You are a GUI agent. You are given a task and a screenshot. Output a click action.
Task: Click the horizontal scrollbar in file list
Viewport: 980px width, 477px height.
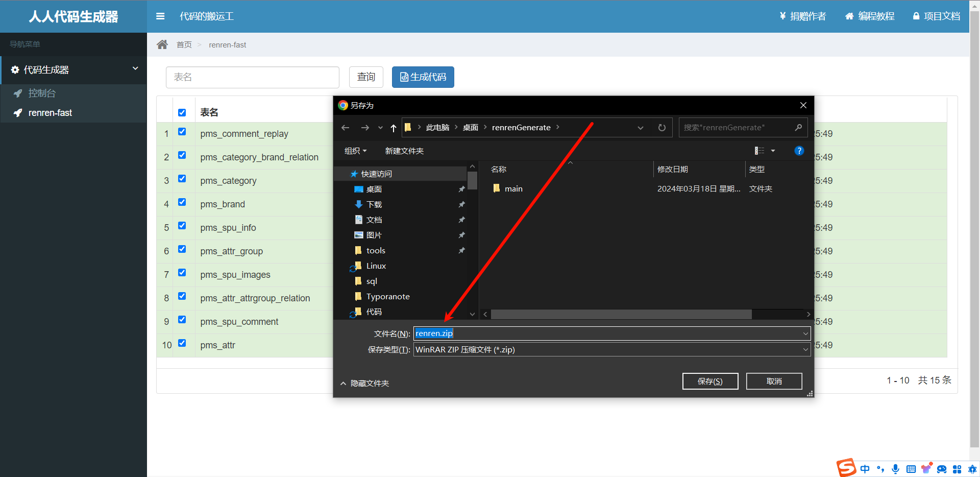point(621,314)
